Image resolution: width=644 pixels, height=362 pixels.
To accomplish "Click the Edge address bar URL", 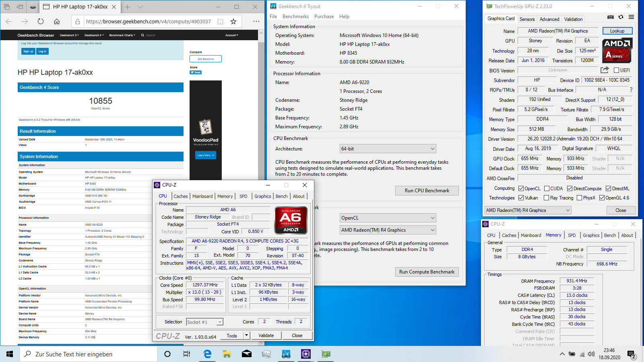I will pos(149,21).
